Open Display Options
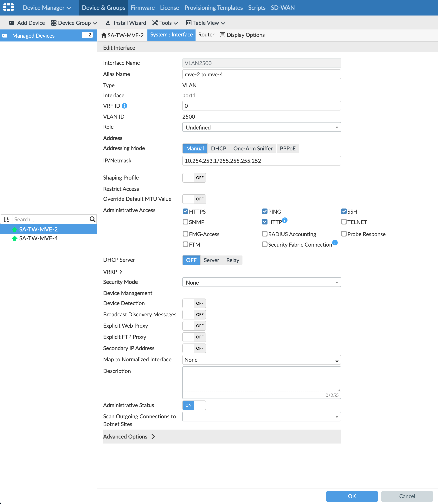438x504 pixels. (x=242, y=35)
